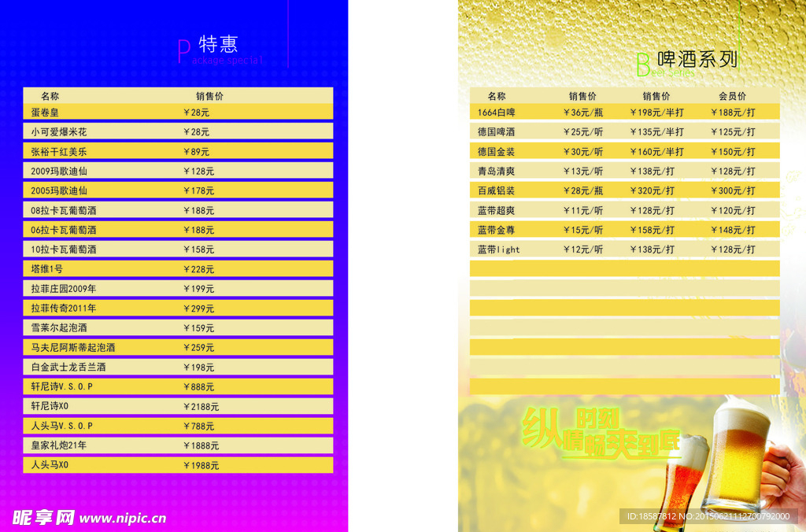Select the 1664白啤 beer name

click(496, 113)
